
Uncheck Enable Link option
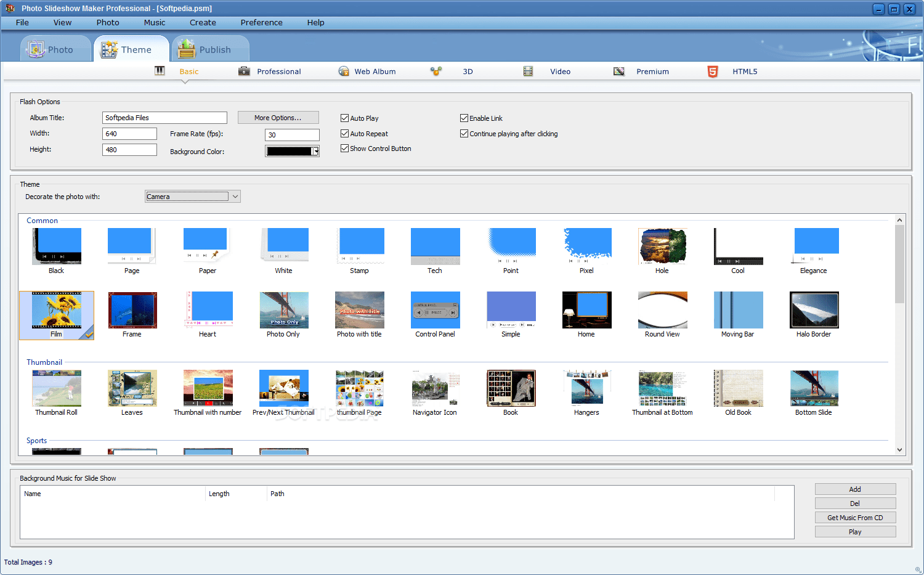click(464, 118)
